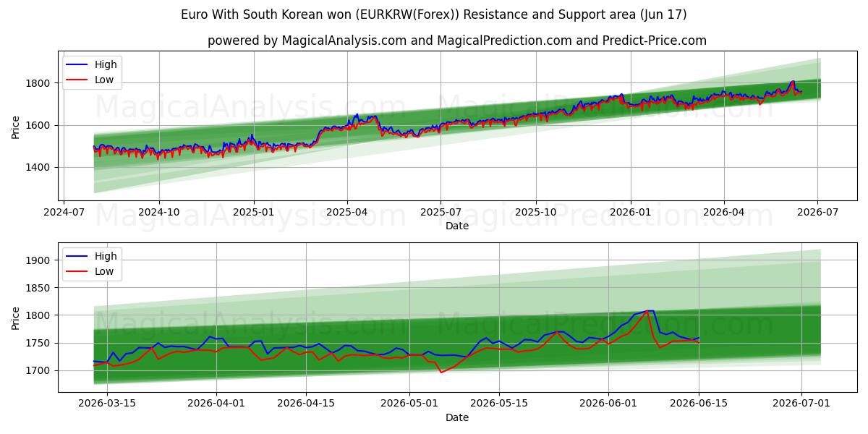The width and height of the screenshot is (868, 434).
Task: Click the 'Low' legend label in the lower chart
Action: [104, 271]
